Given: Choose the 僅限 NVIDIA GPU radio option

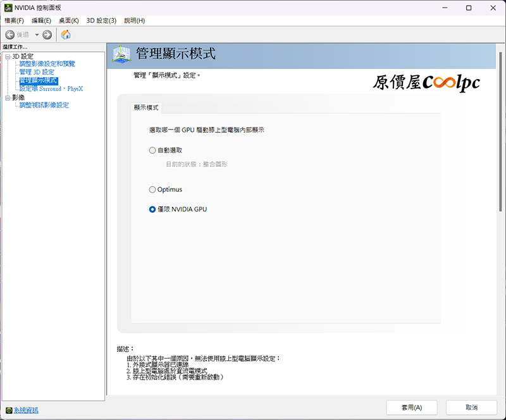Looking at the screenshot, I should (152, 209).
